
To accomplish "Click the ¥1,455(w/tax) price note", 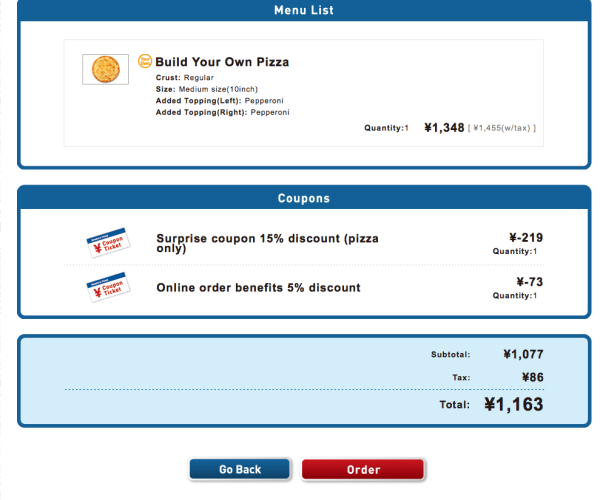I will [502, 128].
